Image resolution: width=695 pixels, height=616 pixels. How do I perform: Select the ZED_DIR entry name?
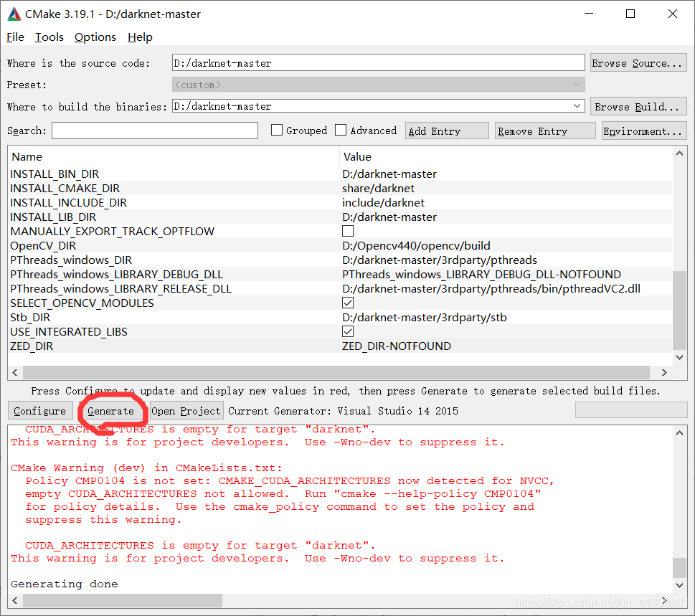pyautogui.click(x=32, y=346)
